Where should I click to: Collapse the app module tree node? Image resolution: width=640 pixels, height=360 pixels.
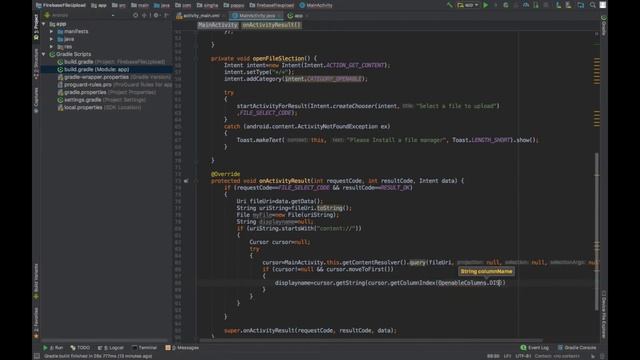(44, 24)
